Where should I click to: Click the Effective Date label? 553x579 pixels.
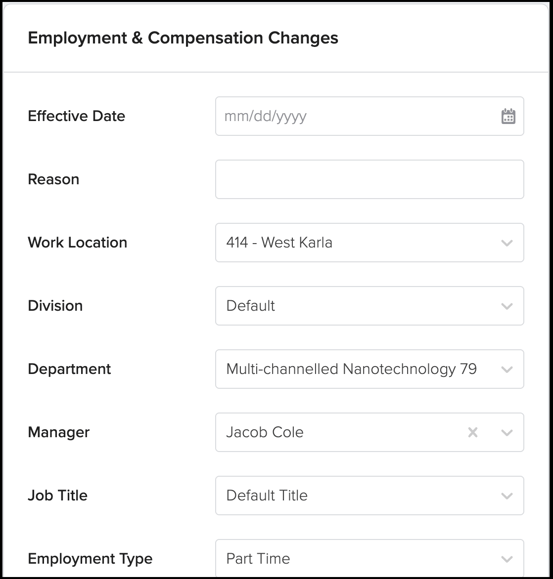(x=76, y=116)
